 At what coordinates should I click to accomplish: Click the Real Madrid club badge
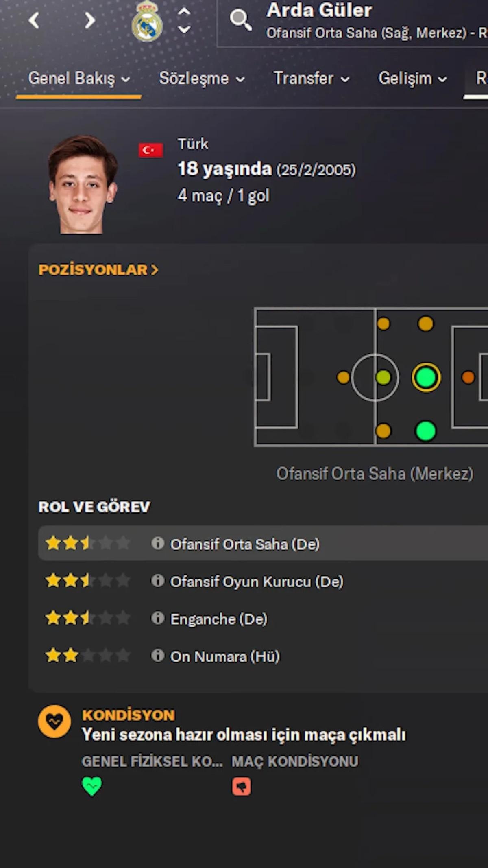(147, 21)
